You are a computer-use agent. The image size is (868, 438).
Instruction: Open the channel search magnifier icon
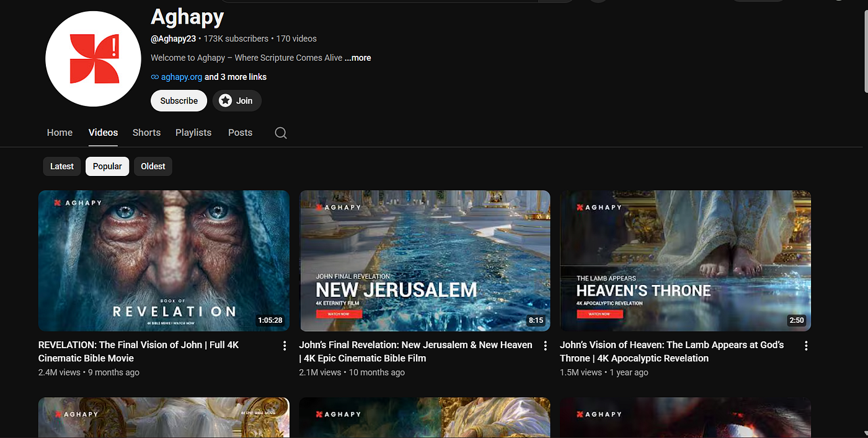[281, 133]
